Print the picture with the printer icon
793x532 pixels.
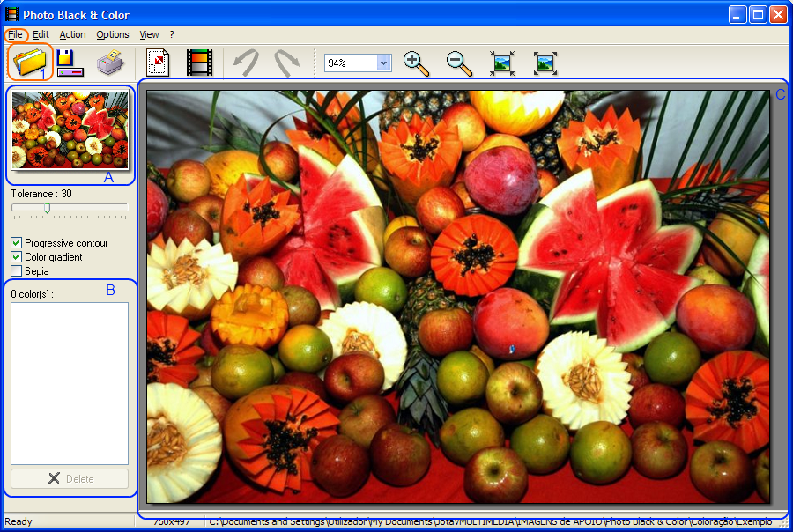tap(110, 63)
